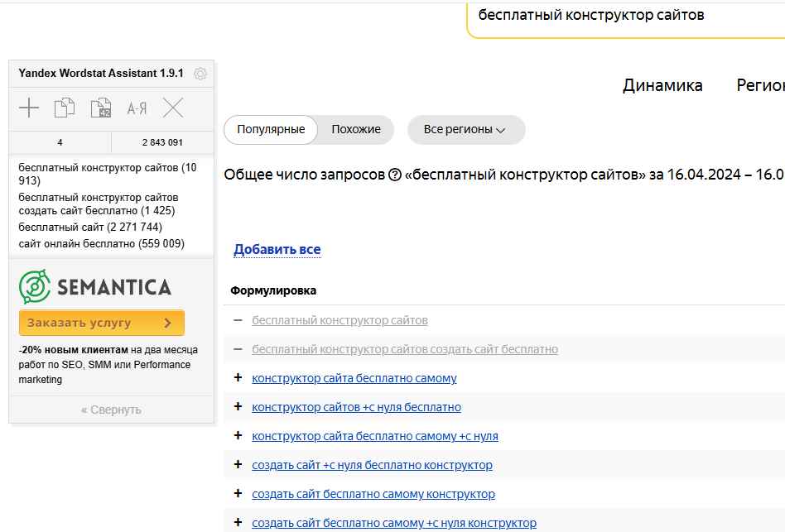Sort phrases with the А-Я icon
Viewport: 785px width, 532px height.
tap(137, 108)
